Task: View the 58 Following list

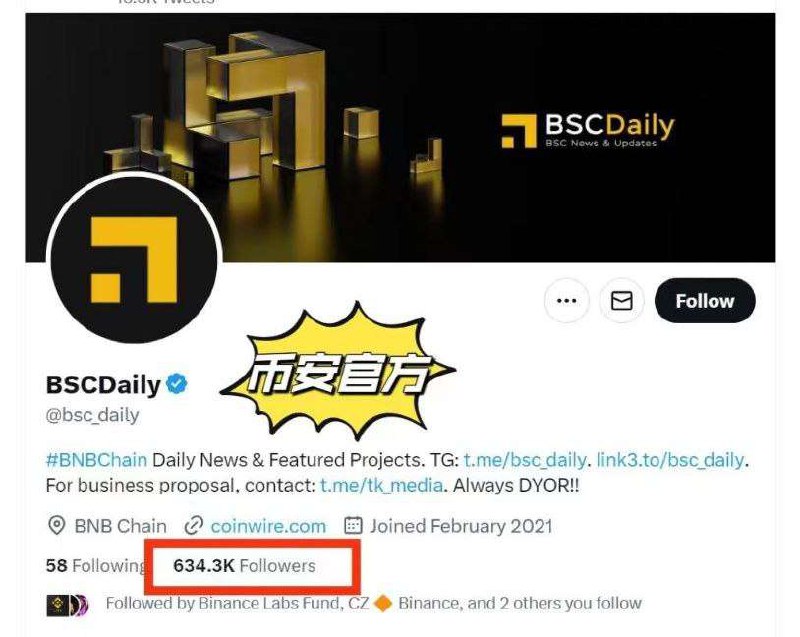Action: pyautogui.click(x=95, y=566)
